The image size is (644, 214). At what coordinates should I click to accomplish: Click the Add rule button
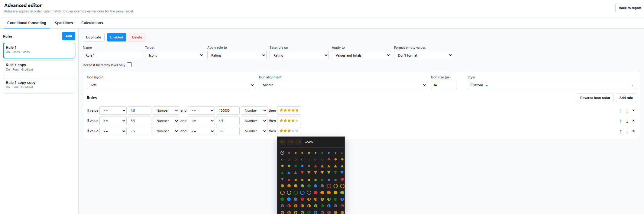coord(626,98)
